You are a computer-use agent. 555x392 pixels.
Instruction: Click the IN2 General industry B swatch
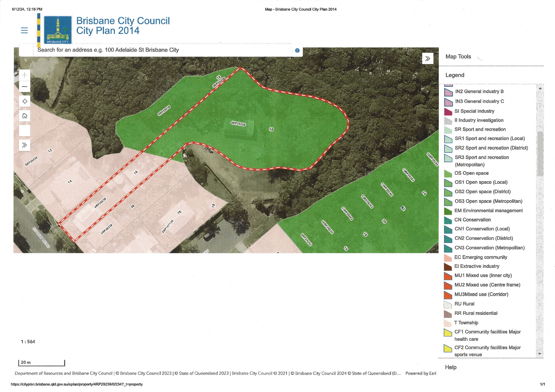(448, 92)
